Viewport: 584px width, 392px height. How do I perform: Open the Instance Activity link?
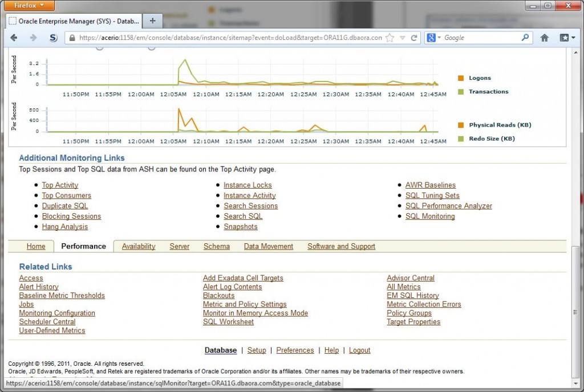(250, 195)
